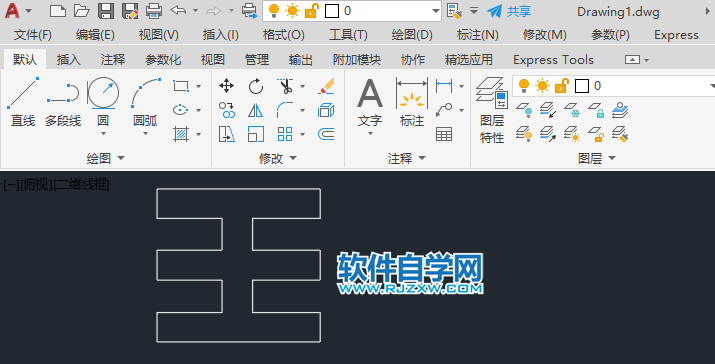Select the Ellipse draw tool
The image size is (715, 364).
click(181, 110)
